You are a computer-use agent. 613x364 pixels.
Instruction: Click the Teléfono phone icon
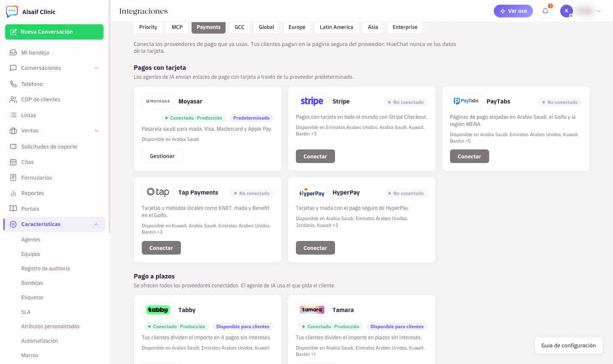[13, 84]
